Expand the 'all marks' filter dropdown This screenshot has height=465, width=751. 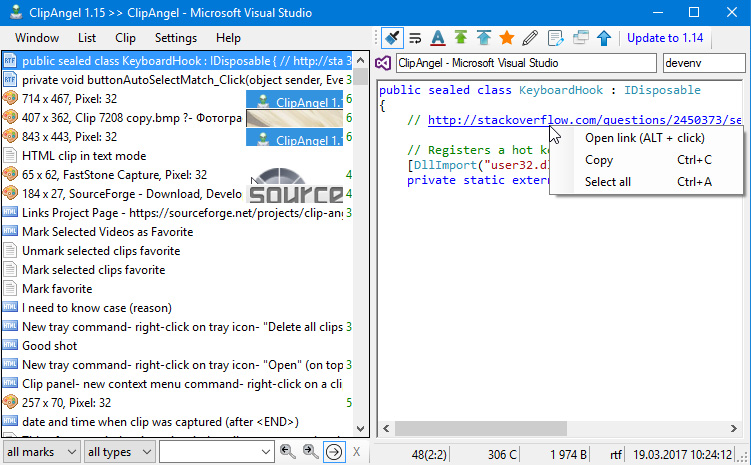[x=41, y=452]
